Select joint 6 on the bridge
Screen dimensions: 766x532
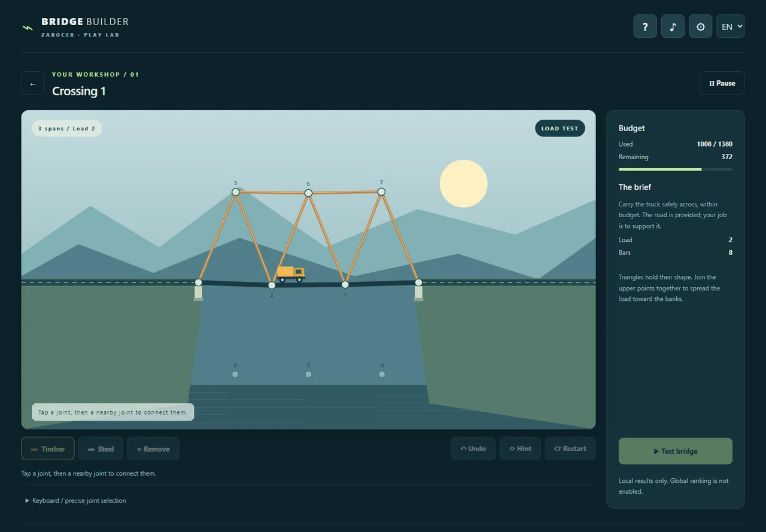308,193
